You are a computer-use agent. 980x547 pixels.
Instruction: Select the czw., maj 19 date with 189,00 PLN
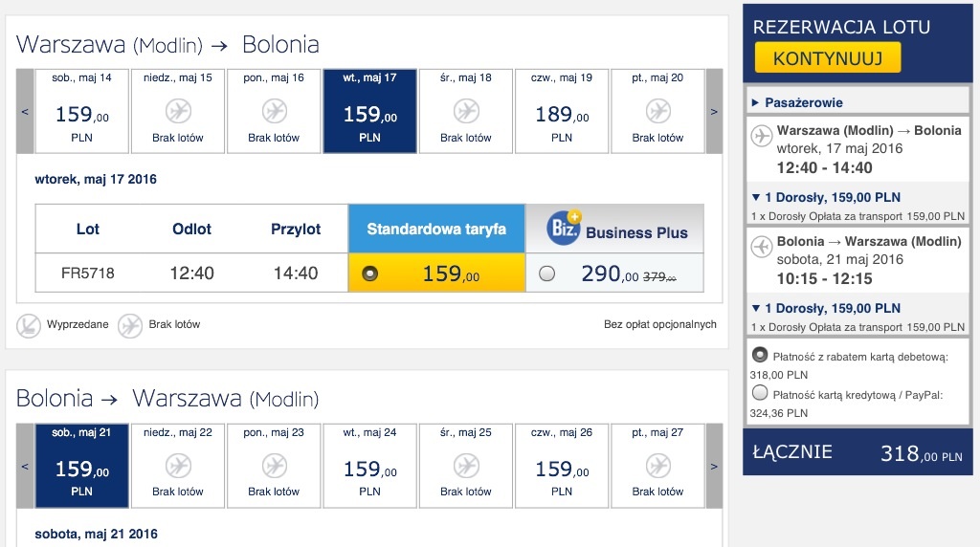(x=561, y=111)
